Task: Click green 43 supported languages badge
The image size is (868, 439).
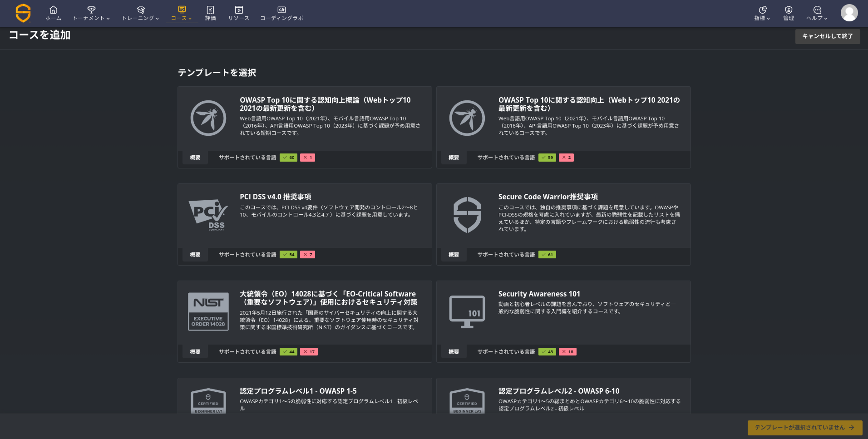Action: (547, 352)
